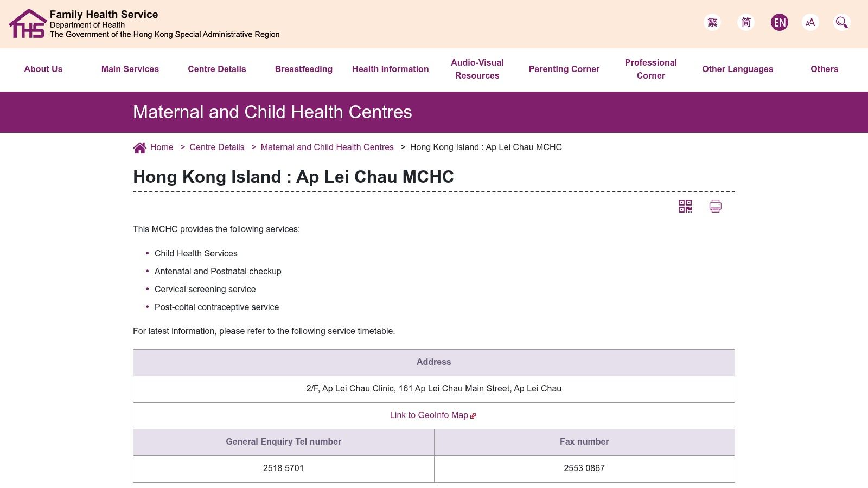The width and height of the screenshot is (868, 488).
Task: Click the enquiry number 2518 5701
Action: [283, 468]
